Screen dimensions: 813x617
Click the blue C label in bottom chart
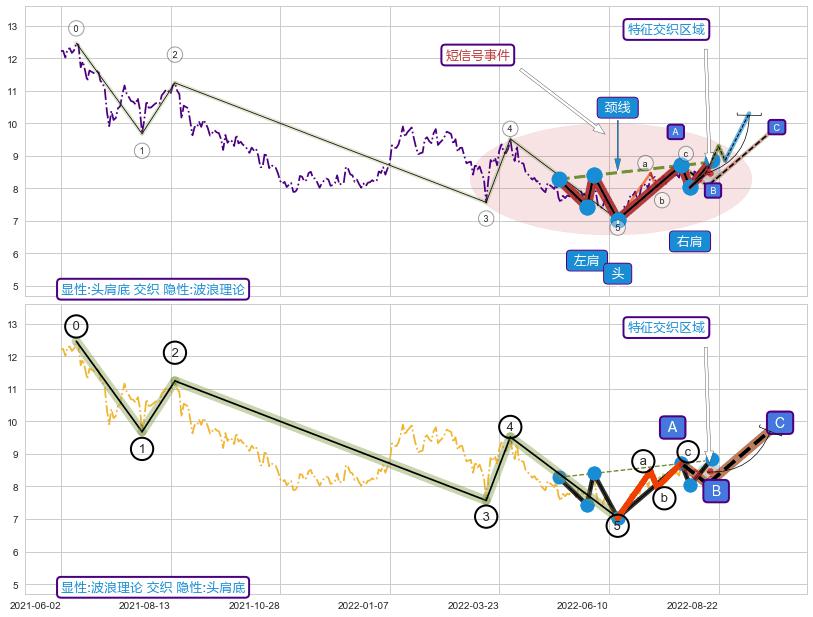point(780,422)
